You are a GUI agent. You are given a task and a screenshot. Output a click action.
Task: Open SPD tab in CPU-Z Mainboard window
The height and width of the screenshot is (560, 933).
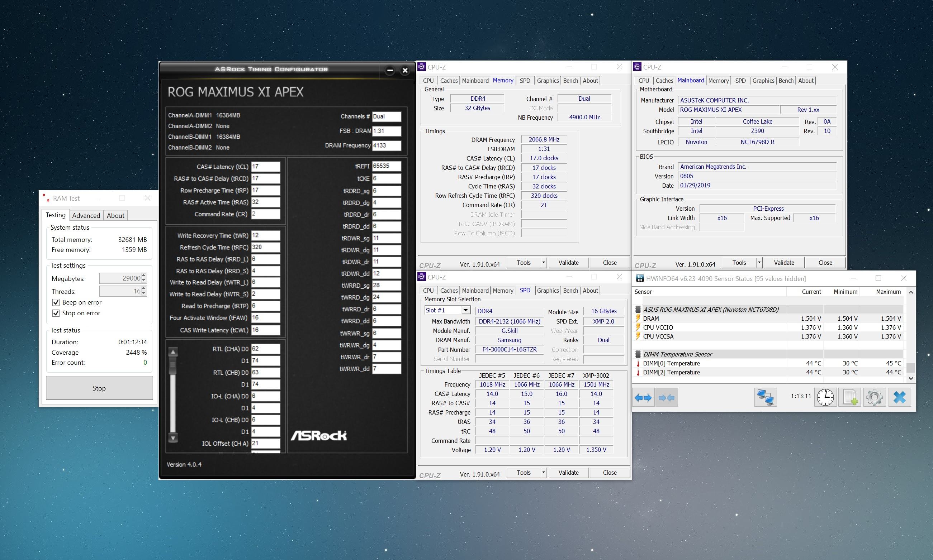pyautogui.click(x=740, y=81)
